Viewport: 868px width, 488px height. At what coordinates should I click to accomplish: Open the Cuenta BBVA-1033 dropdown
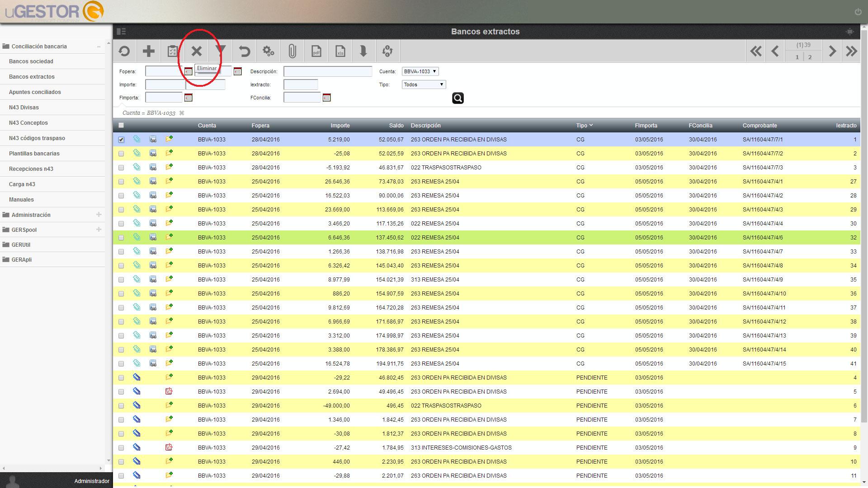click(420, 71)
